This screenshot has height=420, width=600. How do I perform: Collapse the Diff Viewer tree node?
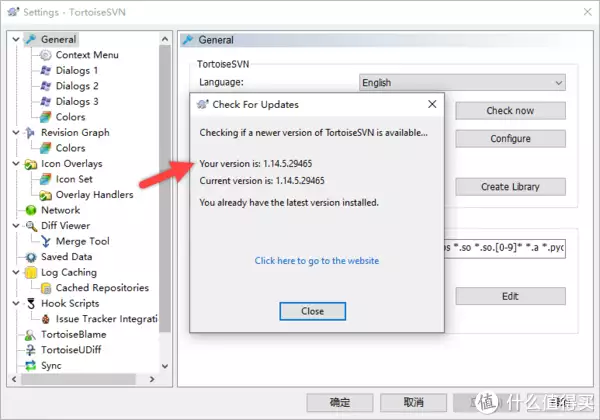click(x=16, y=226)
